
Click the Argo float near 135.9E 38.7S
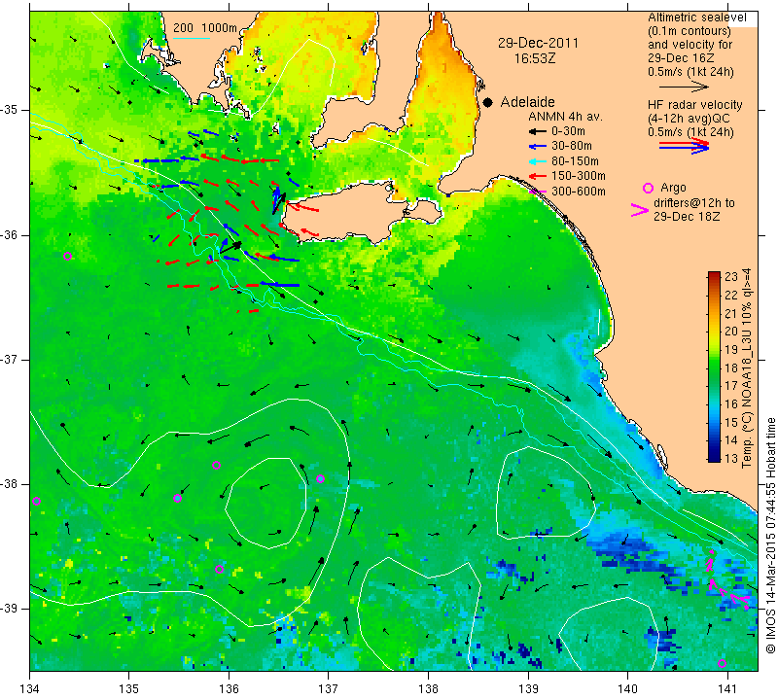click(219, 569)
